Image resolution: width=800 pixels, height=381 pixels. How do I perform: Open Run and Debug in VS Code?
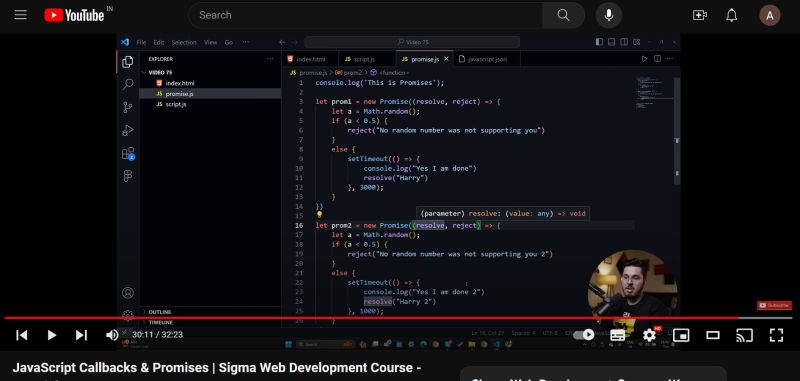pos(128,131)
